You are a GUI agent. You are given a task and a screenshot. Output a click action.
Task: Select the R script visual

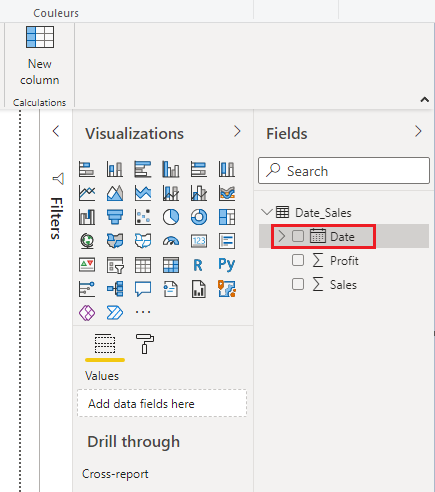199,265
